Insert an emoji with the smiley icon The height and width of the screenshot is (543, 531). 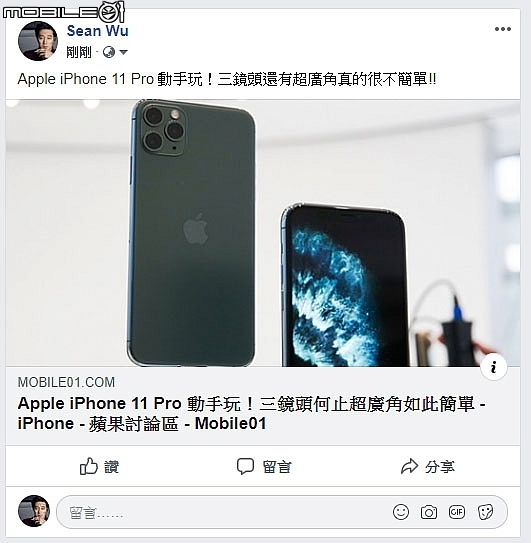[401, 512]
